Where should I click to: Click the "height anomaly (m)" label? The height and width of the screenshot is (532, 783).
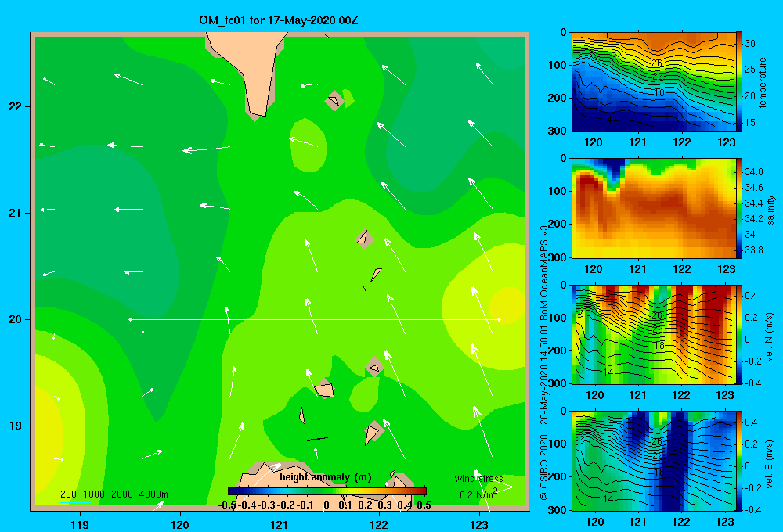pyautogui.click(x=326, y=477)
